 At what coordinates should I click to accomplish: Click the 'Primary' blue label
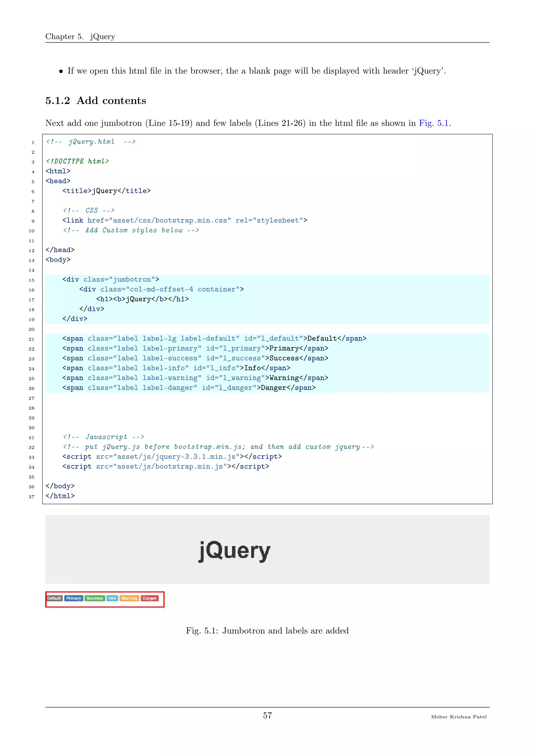coord(73,598)
